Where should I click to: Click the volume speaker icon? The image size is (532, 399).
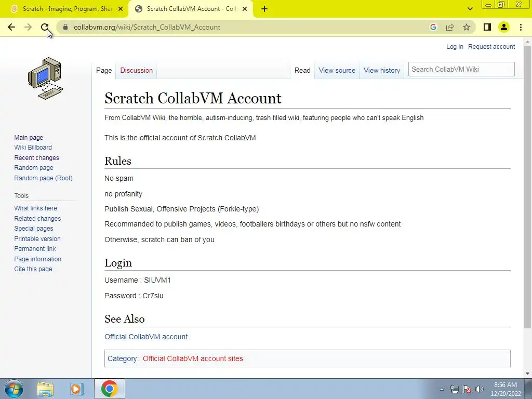pyautogui.click(x=479, y=389)
